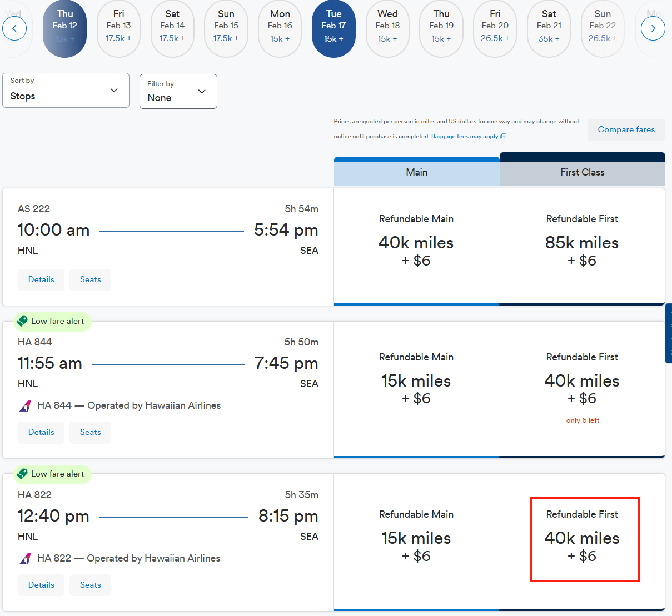Select Thu Feb 19 date
The width and height of the screenshot is (672, 616).
click(441, 28)
